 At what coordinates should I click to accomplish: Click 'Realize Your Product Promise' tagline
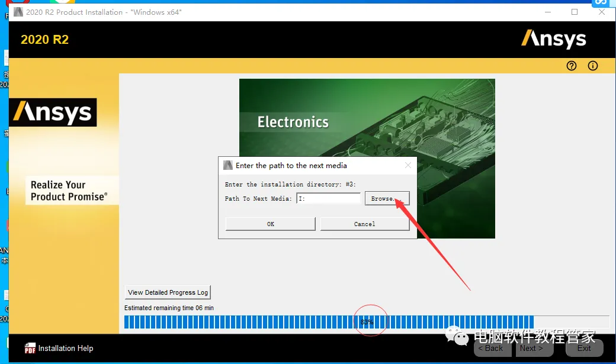(69, 191)
